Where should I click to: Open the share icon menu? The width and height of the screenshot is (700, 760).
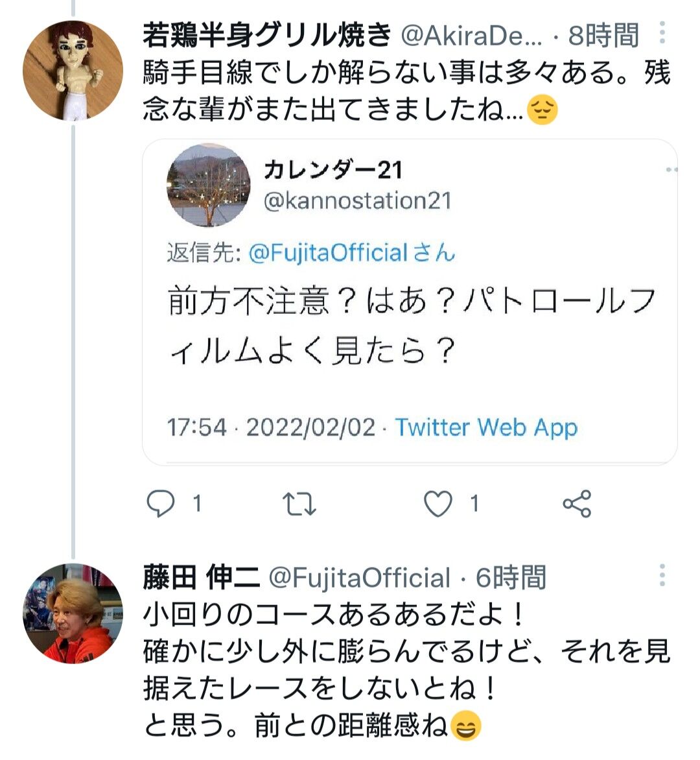point(577,504)
